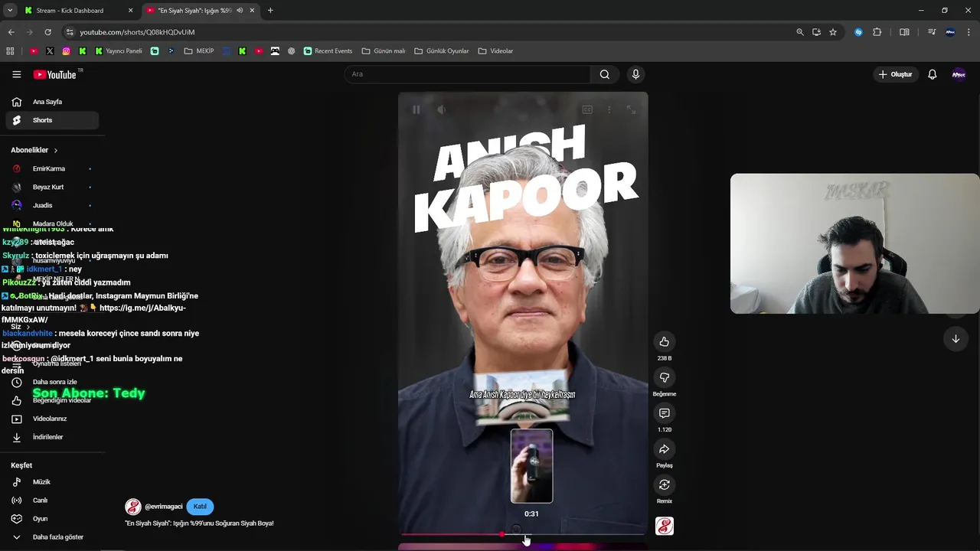Screen dimensions: 980x551
Task: Select Shorts in sidebar
Action: tap(52, 120)
